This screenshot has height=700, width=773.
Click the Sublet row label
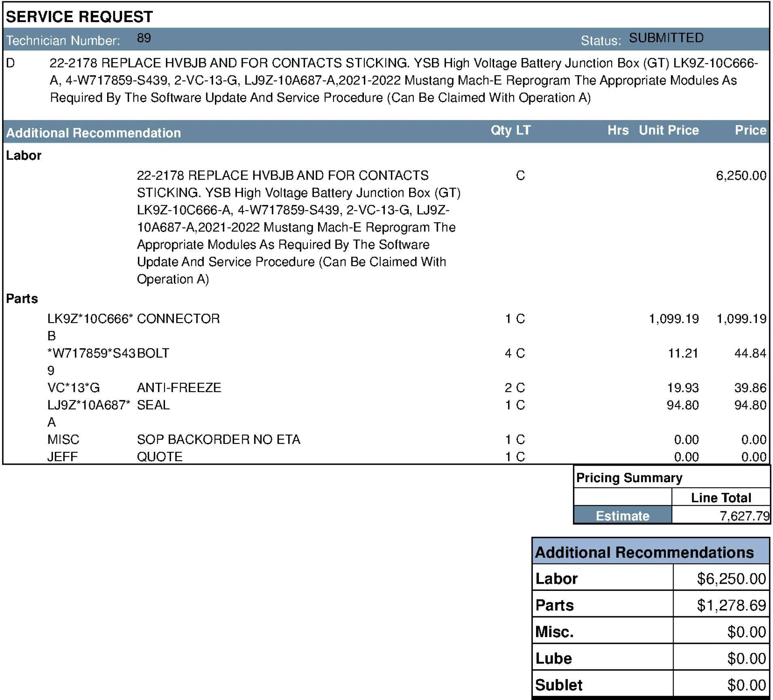point(559,685)
